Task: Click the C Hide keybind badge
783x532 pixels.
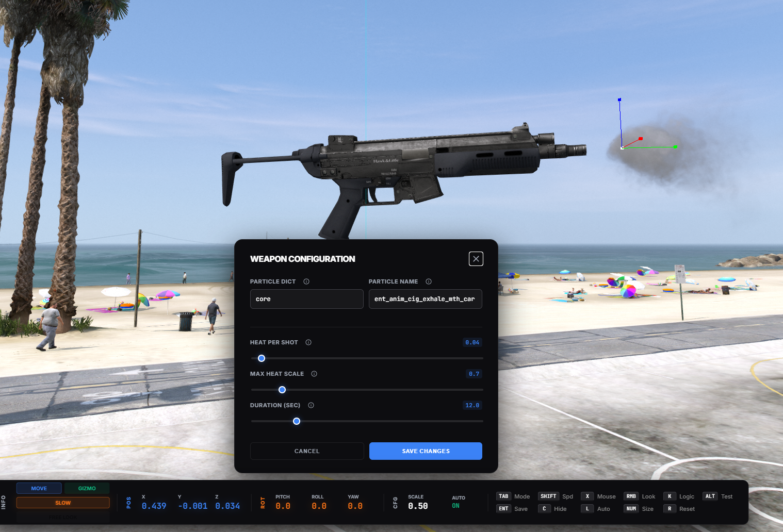Action: click(545, 508)
